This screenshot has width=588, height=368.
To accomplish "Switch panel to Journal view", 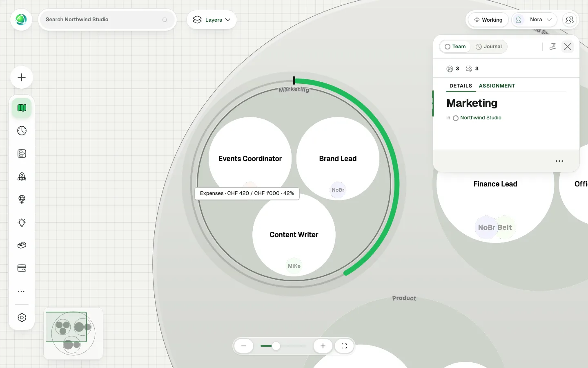I will coord(489,47).
